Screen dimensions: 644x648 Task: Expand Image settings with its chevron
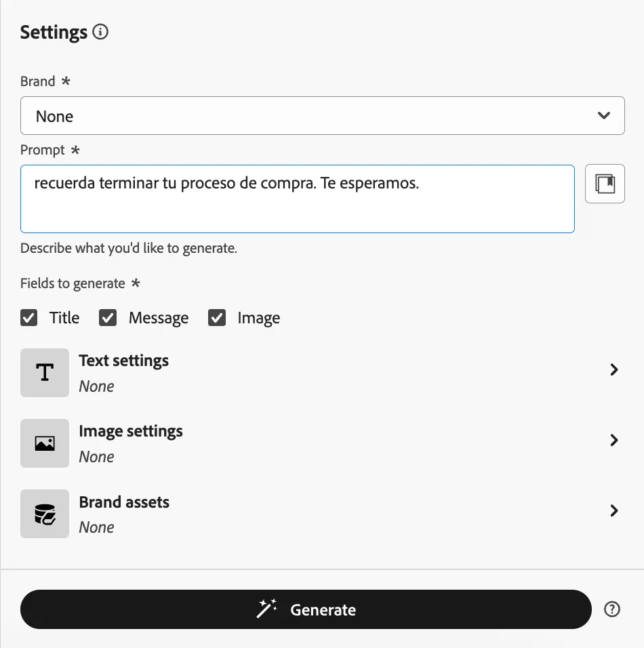point(613,440)
